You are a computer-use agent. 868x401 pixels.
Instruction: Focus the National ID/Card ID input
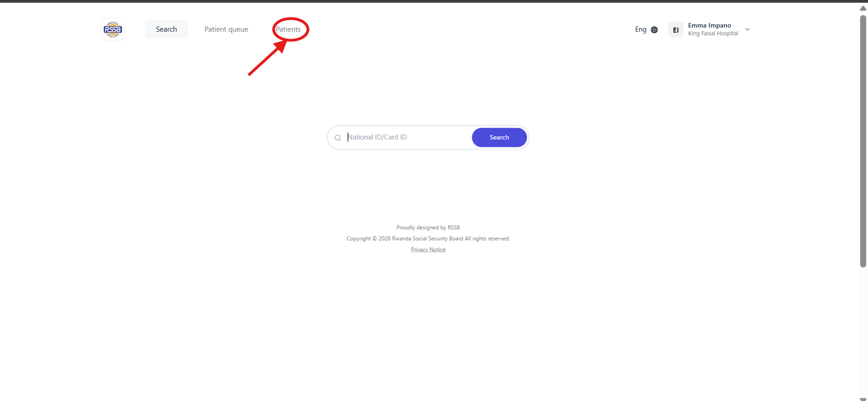[407, 137]
